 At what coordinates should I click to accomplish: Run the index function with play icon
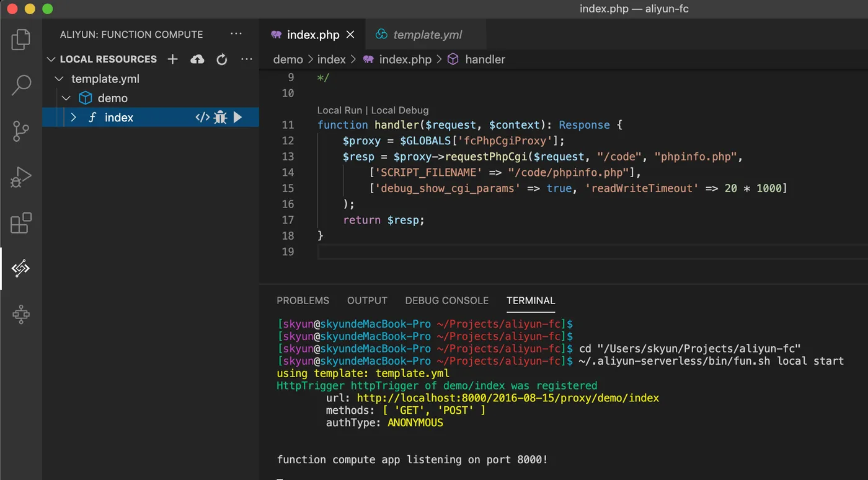[237, 117]
